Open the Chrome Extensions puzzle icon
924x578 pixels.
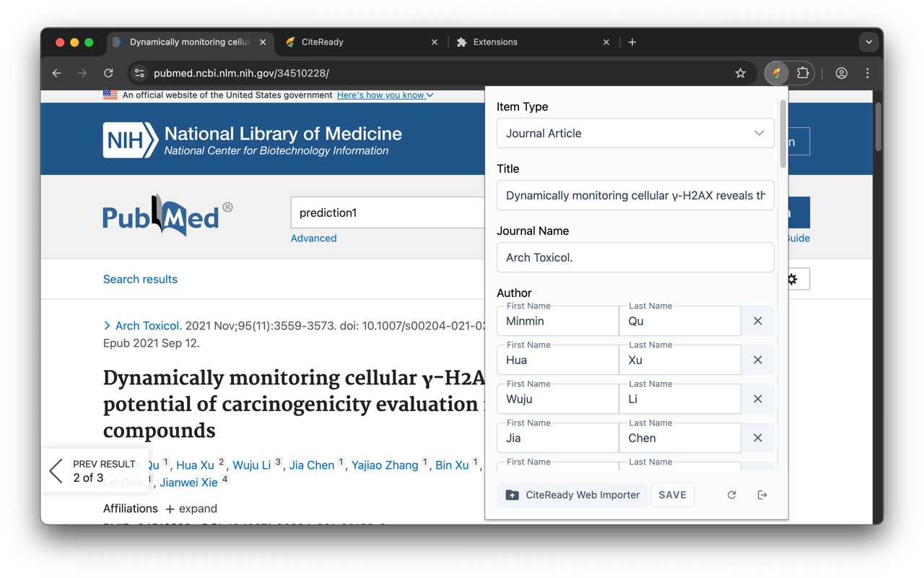click(803, 73)
